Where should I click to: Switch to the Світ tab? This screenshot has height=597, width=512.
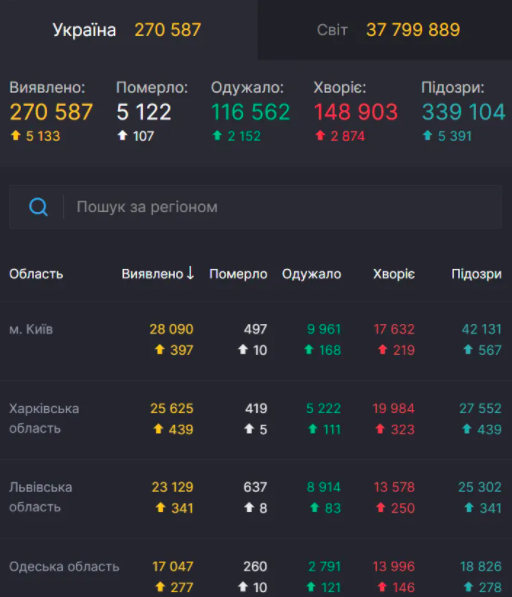[x=385, y=30]
